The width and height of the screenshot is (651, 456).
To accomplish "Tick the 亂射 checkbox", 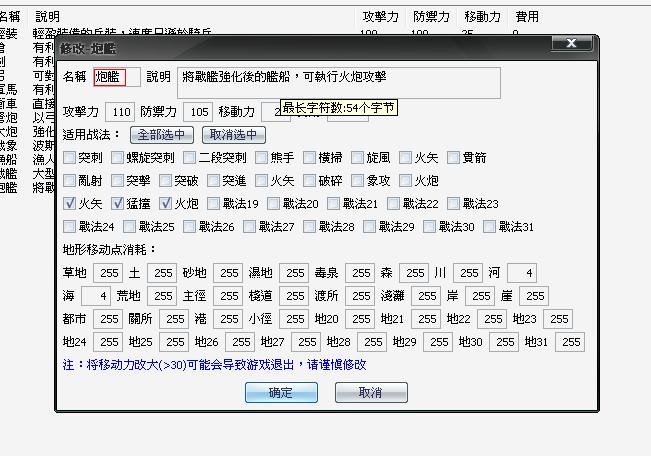I will [70, 180].
